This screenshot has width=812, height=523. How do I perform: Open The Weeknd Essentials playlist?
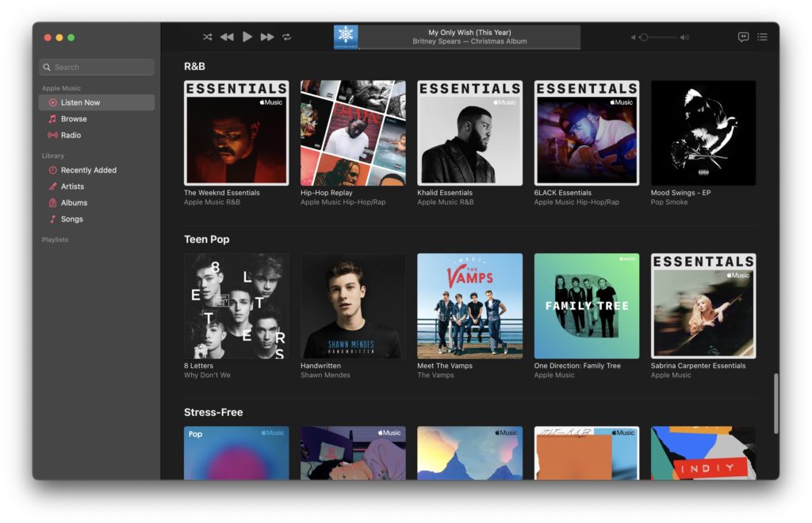pos(236,133)
